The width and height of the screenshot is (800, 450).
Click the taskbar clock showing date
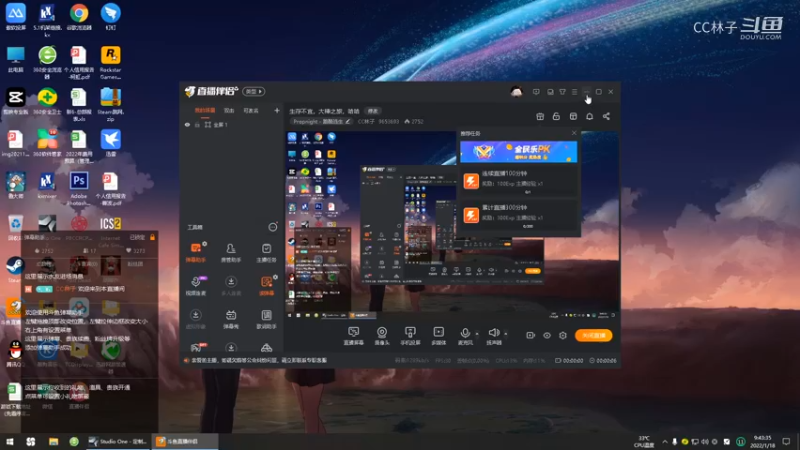(x=762, y=441)
